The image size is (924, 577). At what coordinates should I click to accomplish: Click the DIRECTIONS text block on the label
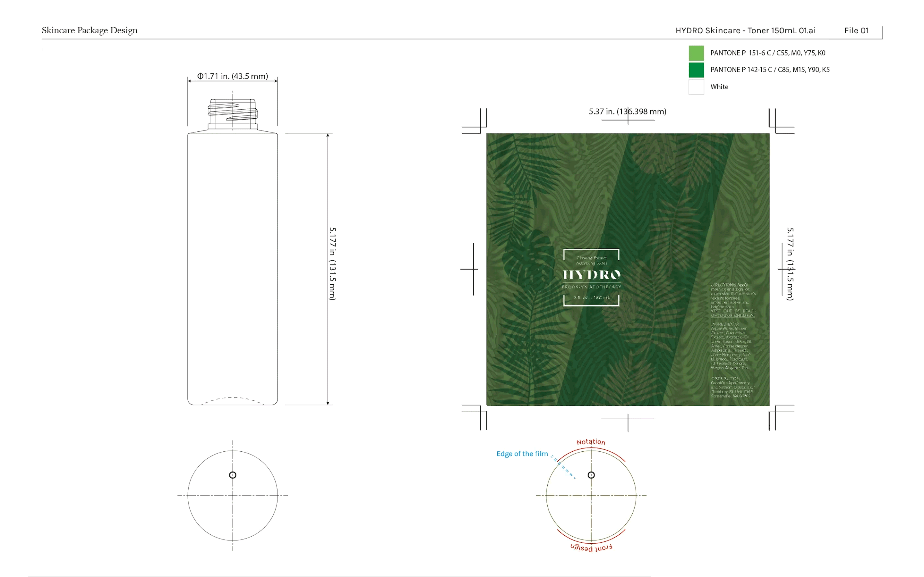coord(733,296)
